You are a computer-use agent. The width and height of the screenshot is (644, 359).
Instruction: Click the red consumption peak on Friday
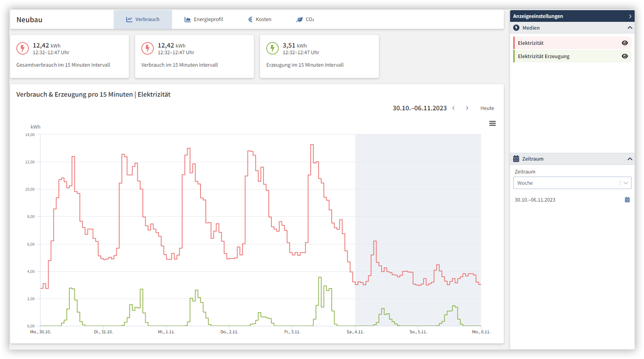[x=312, y=145]
